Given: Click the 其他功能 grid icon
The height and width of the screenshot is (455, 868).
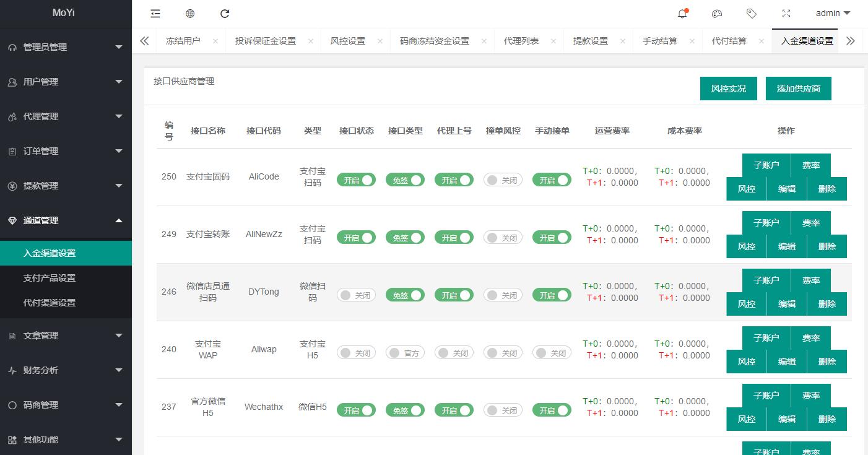Looking at the screenshot, I should [x=12, y=440].
